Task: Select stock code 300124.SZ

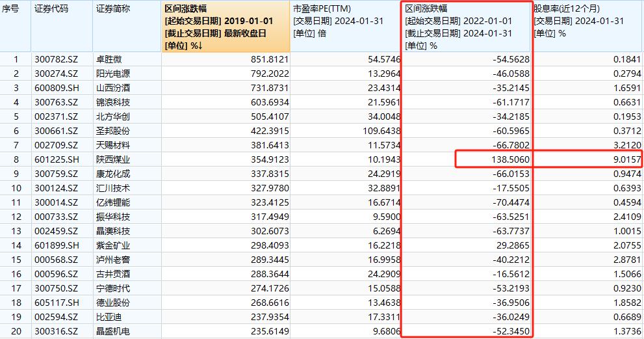Action: point(57,188)
